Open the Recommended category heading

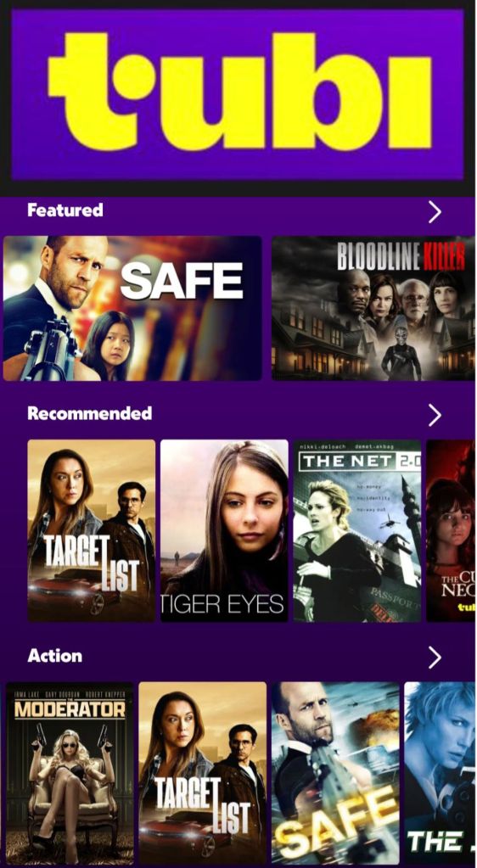[x=90, y=413]
